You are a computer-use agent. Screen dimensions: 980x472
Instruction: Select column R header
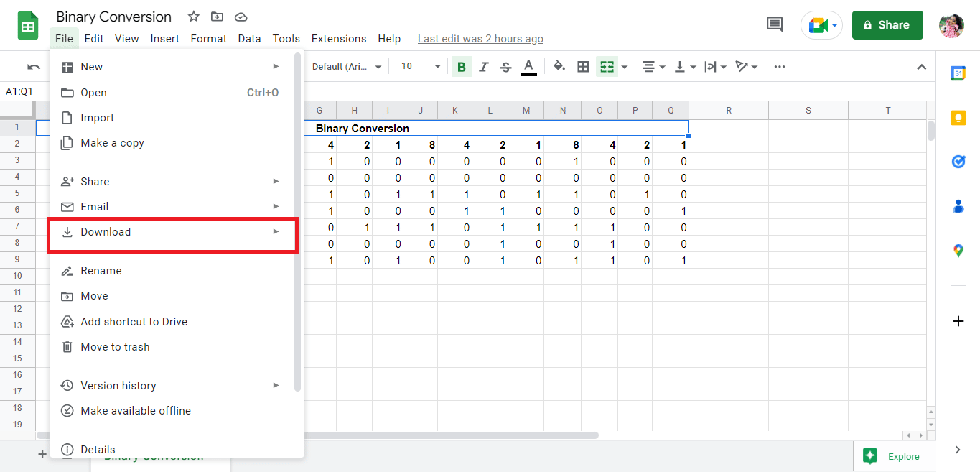[729, 110]
